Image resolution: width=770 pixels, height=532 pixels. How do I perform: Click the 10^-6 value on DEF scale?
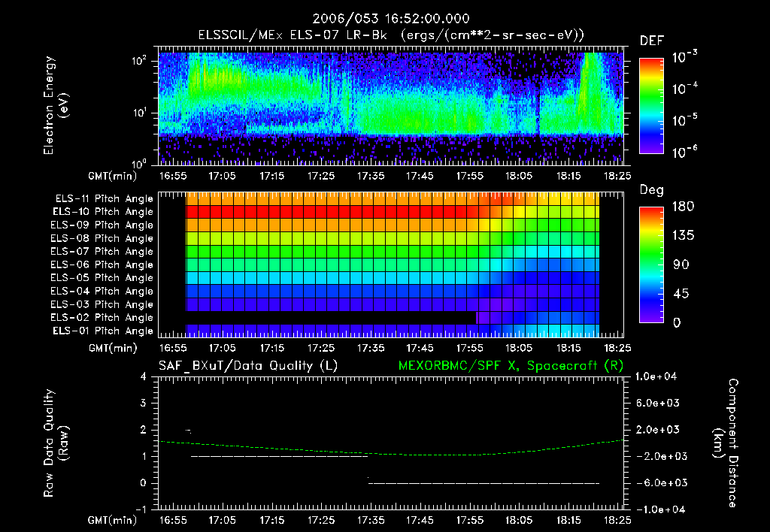pos(684,152)
